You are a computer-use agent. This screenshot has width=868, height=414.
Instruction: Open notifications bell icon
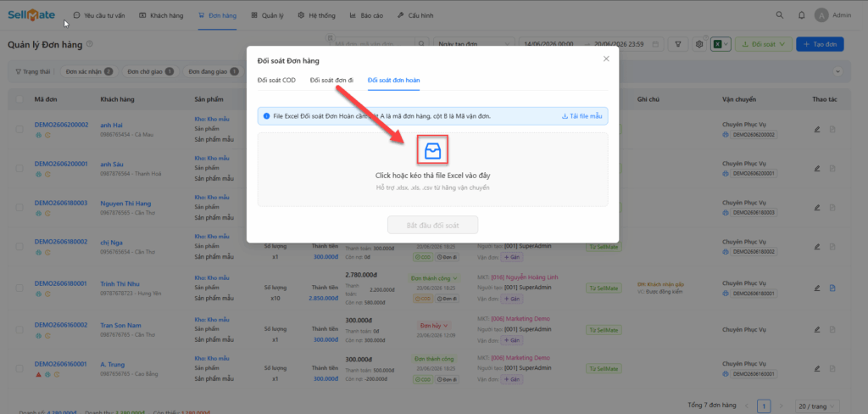click(x=802, y=15)
